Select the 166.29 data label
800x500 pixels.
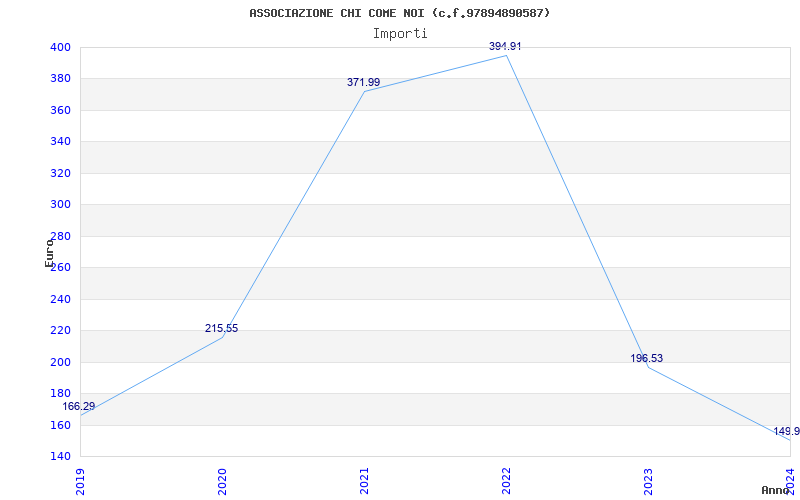[x=79, y=407]
